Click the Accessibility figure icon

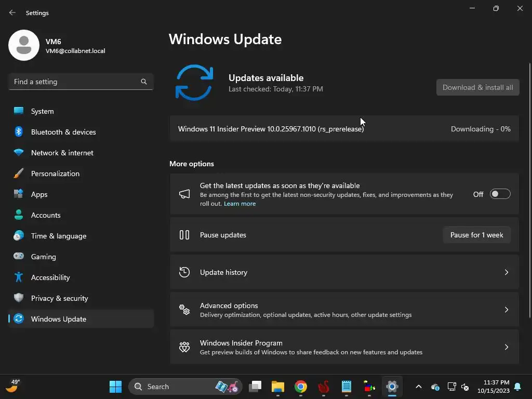click(19, 277)
